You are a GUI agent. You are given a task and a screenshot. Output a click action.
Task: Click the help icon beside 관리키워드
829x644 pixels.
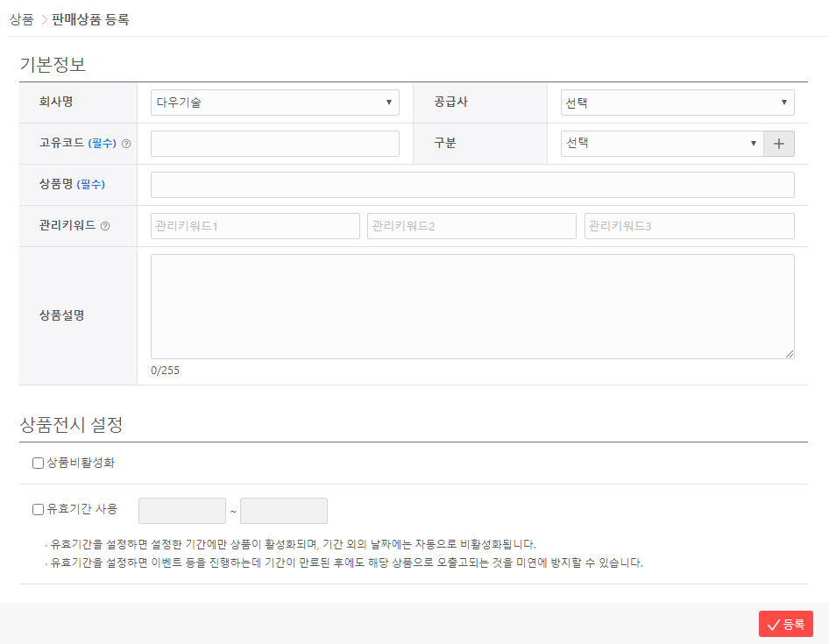106,226
